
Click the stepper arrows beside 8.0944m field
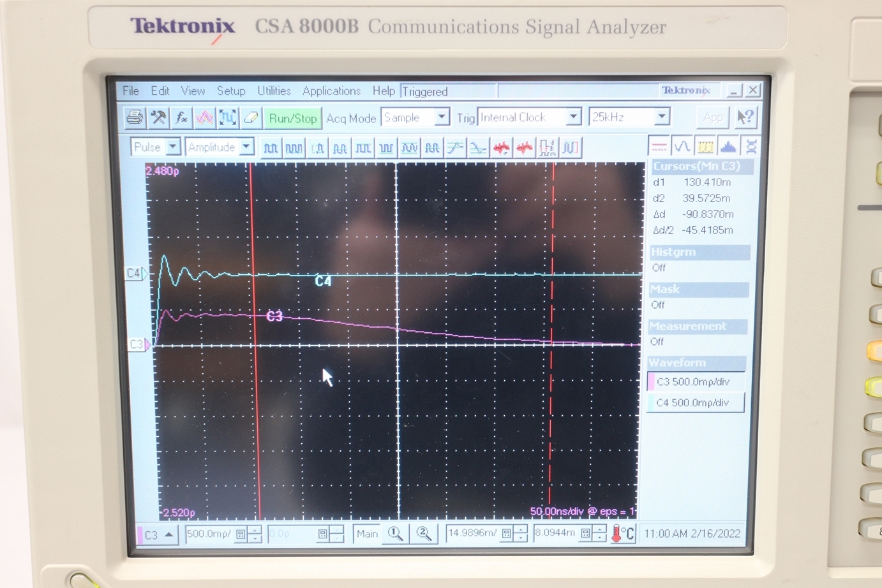tap(599, 533)
